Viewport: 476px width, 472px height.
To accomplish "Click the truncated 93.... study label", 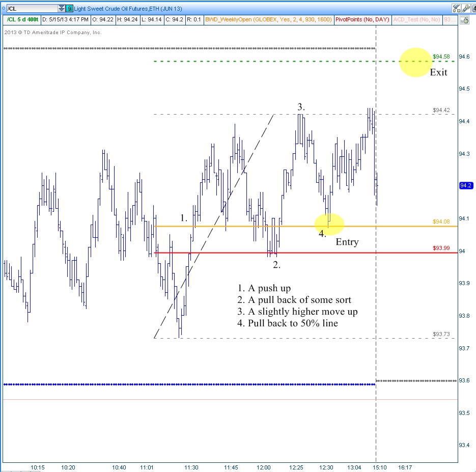I will [x=450, y=19].
